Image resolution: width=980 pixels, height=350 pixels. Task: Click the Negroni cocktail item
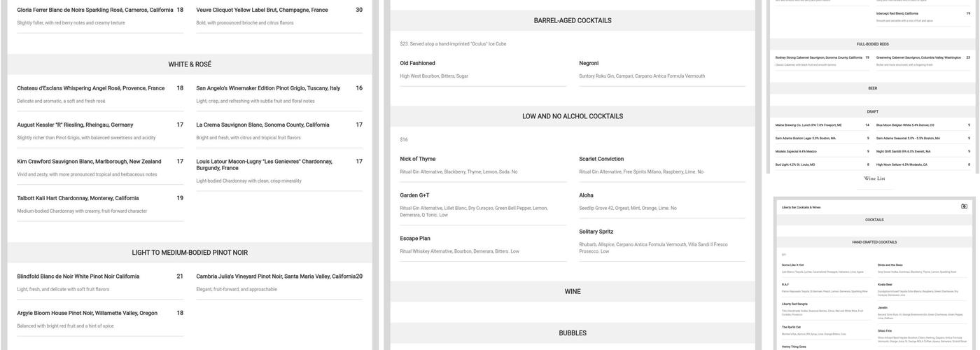[x=589, y=63]
